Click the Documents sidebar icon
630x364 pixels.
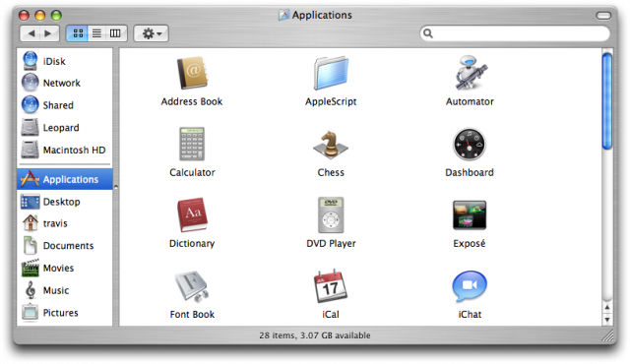point(31,245)
